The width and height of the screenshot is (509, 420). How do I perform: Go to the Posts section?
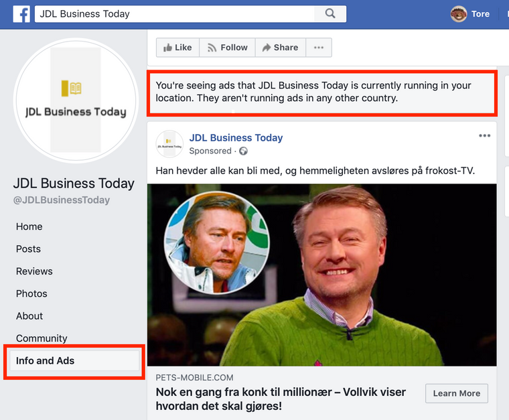[x=28, y=249]
